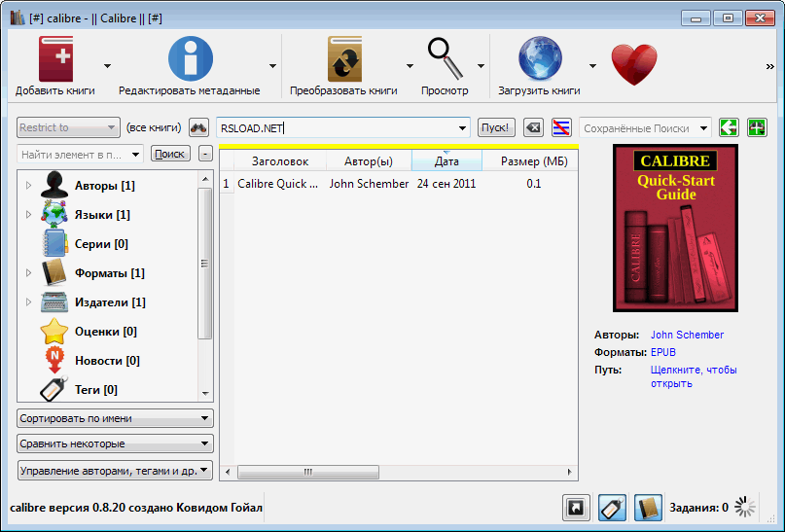
Task: Click the Fetch books globe icon
Action: pos(540,58)
